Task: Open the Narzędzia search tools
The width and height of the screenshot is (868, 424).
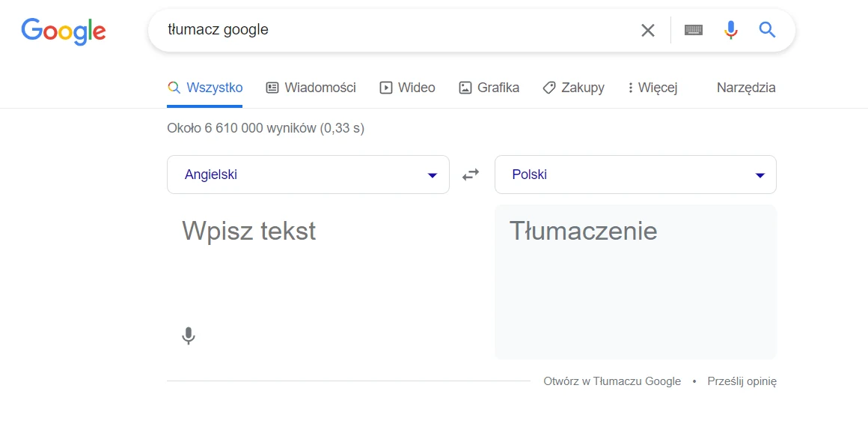Action: coord(746,88)
